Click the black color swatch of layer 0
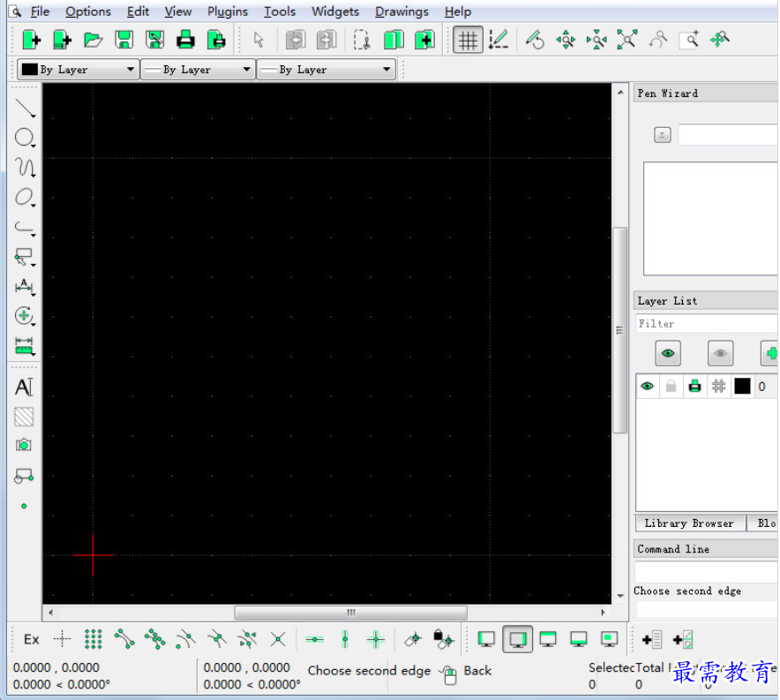This screenshot has height=700, width=780. pos(742,386)
